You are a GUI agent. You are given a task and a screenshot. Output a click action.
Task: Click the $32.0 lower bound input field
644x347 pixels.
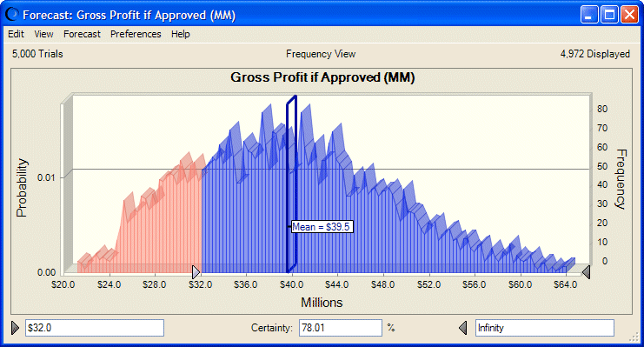click(x=95, y=328)
